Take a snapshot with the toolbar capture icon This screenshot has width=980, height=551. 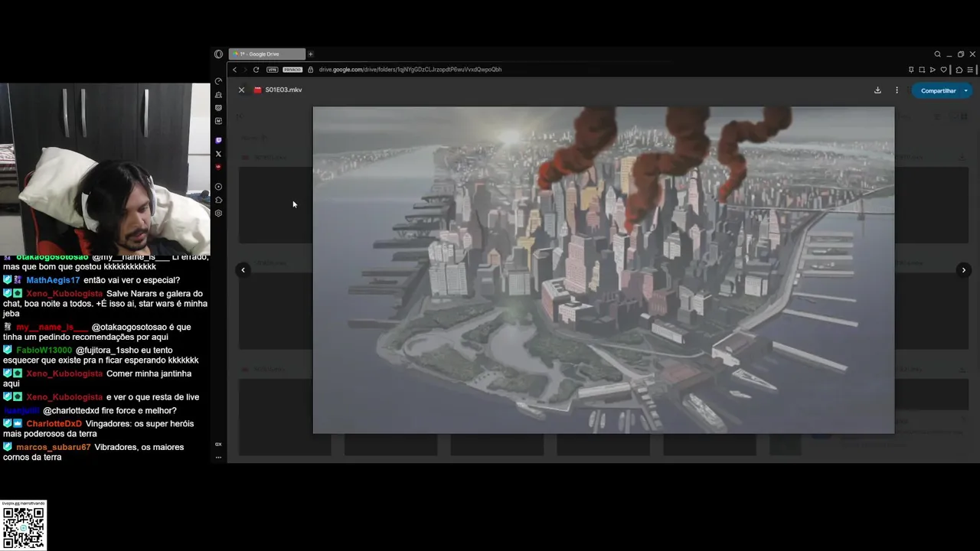(922, 70)
